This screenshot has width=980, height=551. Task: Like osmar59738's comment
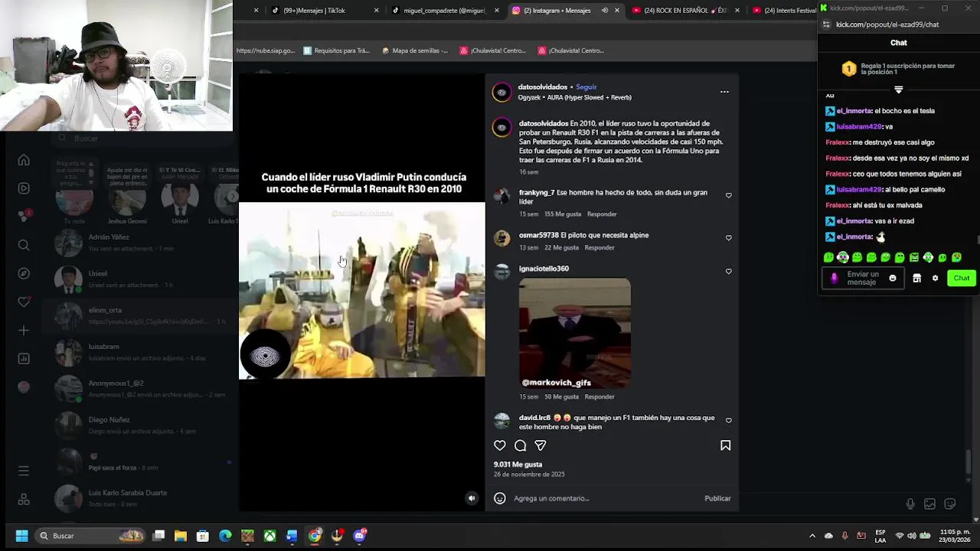[728, 238]
